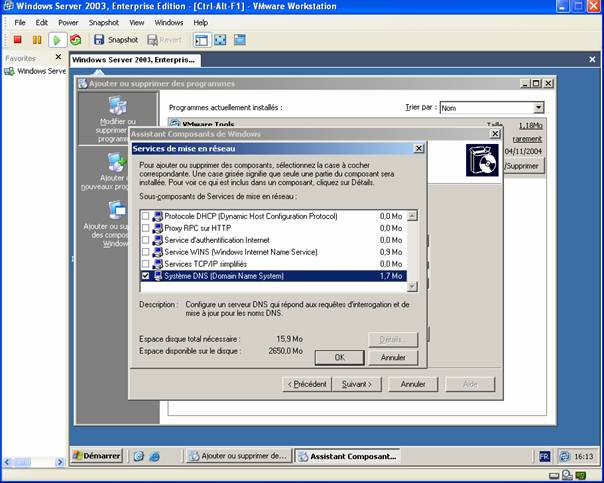Image resolution: width=604 pixels, height=483 pixels.
Task: Click Ajouter ou supprimer taskbar button
Action: 239,456
